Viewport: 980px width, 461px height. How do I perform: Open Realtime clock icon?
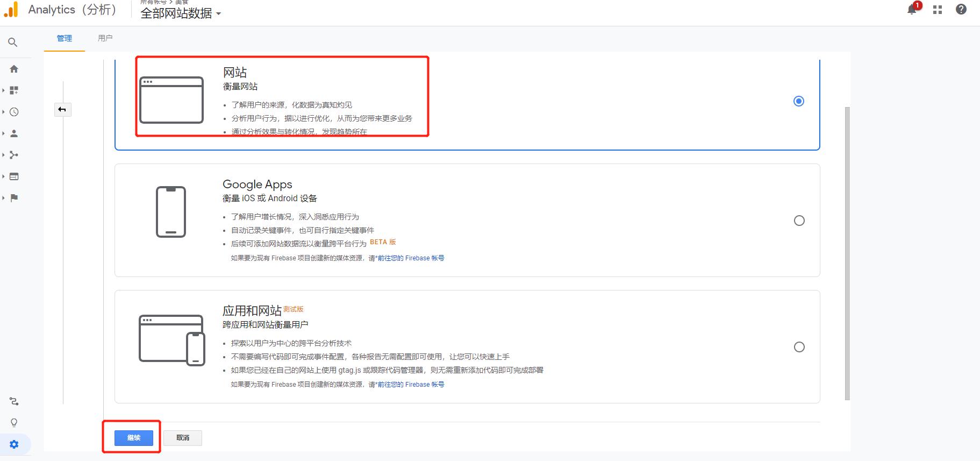14,112
